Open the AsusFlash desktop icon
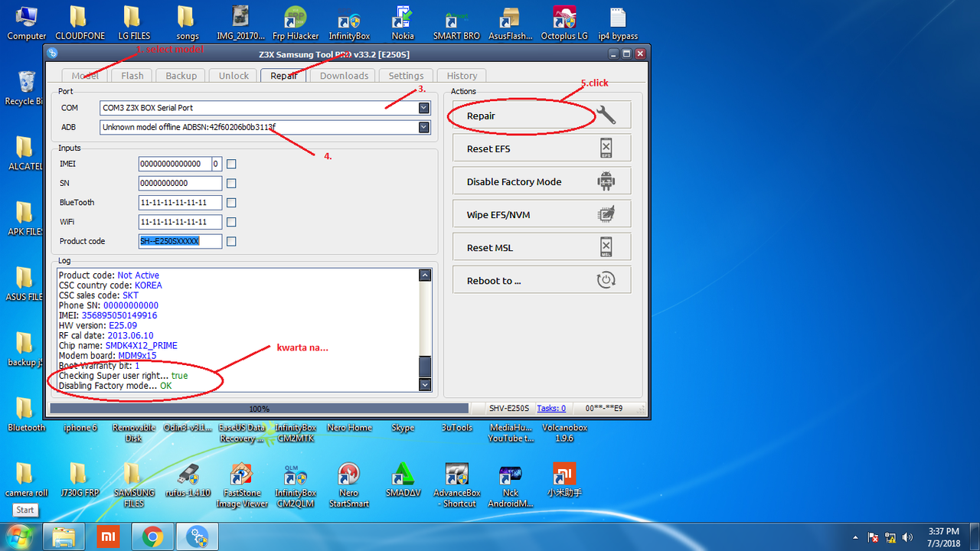 tap(510, 24)
